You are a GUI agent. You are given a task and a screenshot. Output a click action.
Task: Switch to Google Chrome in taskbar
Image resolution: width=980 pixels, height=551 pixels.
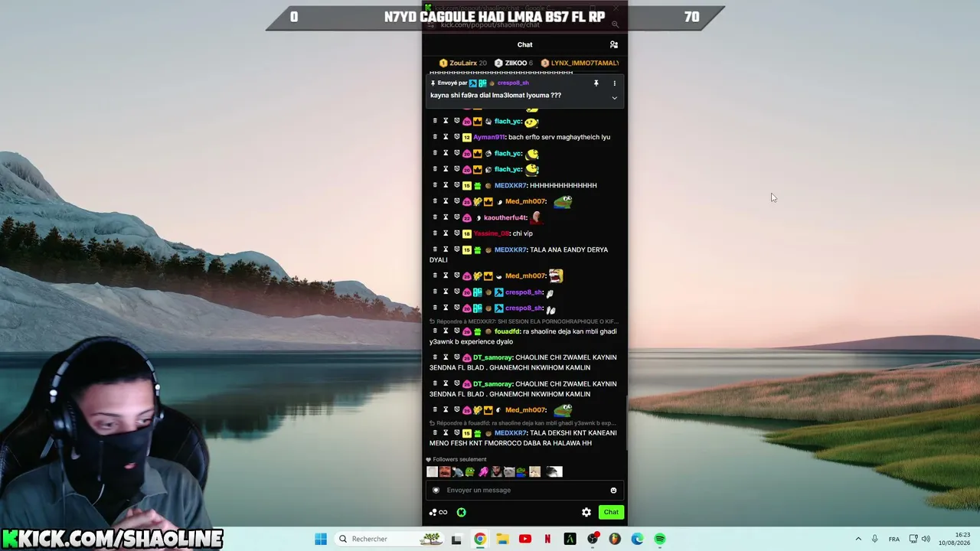(479, 539)
